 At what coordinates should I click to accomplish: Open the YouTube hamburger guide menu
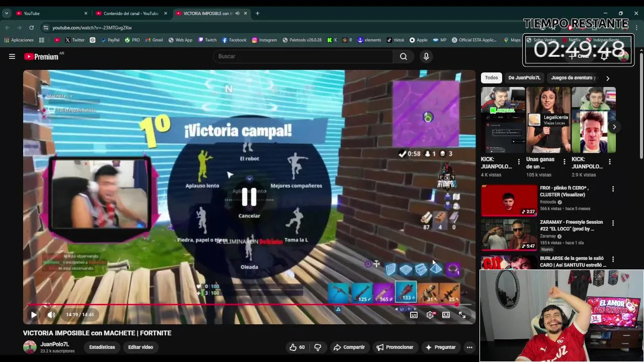point(12,56)
